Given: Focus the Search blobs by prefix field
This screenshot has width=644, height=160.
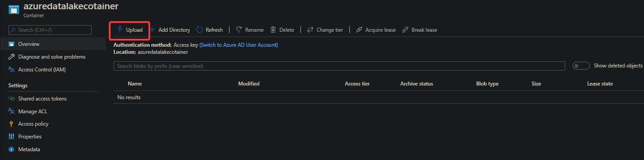Looking at the screenshot, I should [339, 66].
